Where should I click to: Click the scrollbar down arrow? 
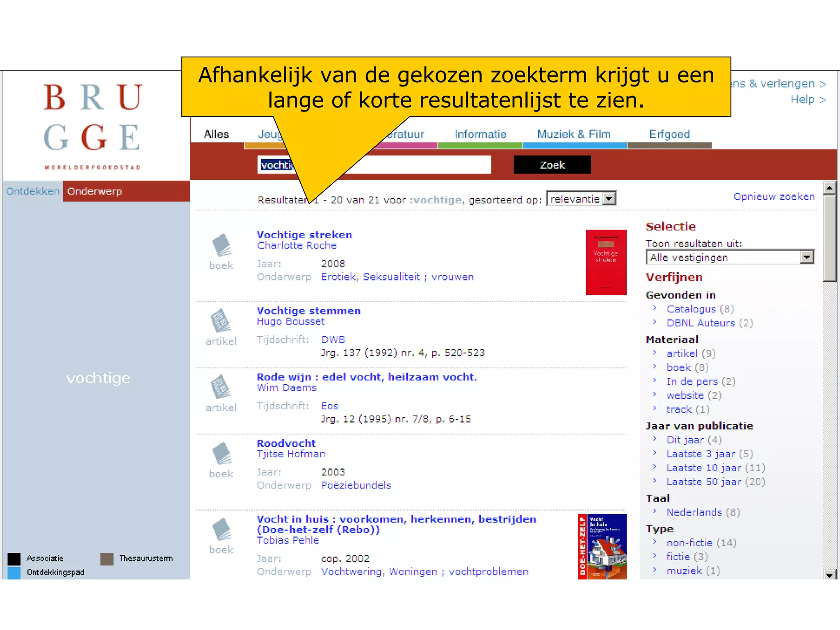829,575
